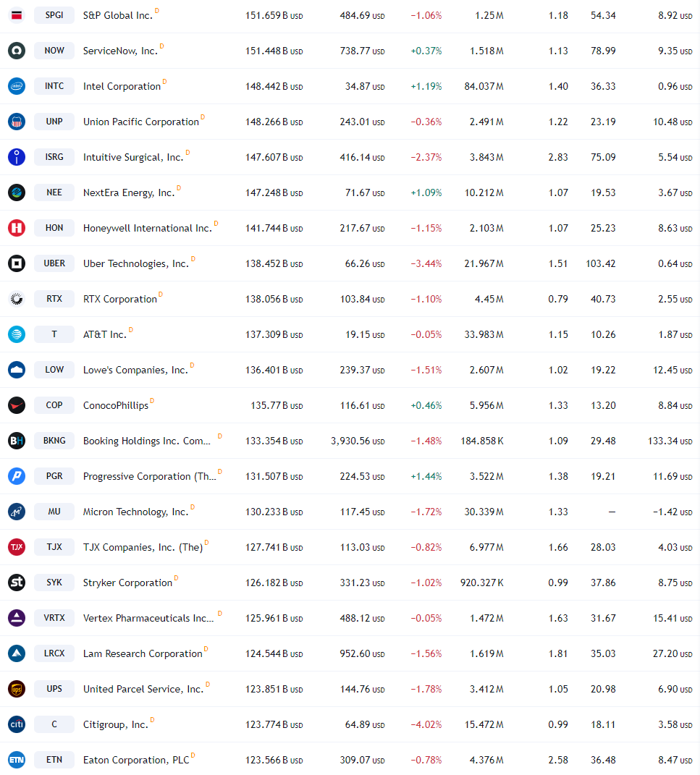Open the ETN ticker badge
The width and height of the screenshot is (700, 775).
coord(54,760)
